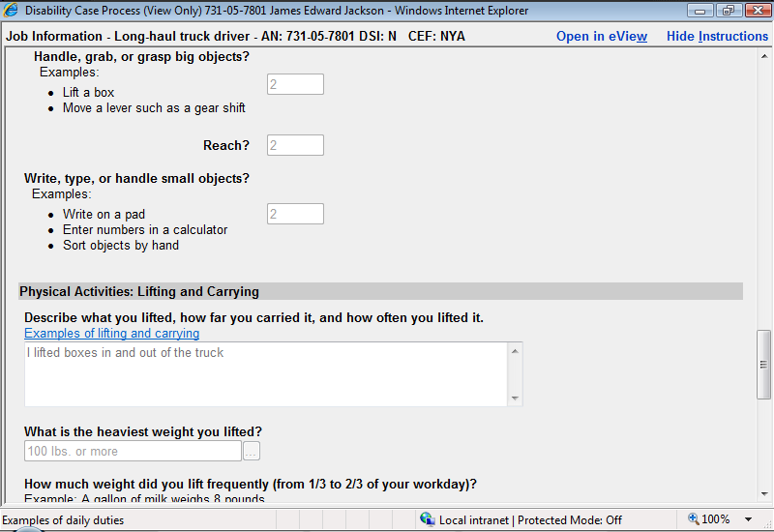Click the Hide Instructions link

click(x=717, y=36)
